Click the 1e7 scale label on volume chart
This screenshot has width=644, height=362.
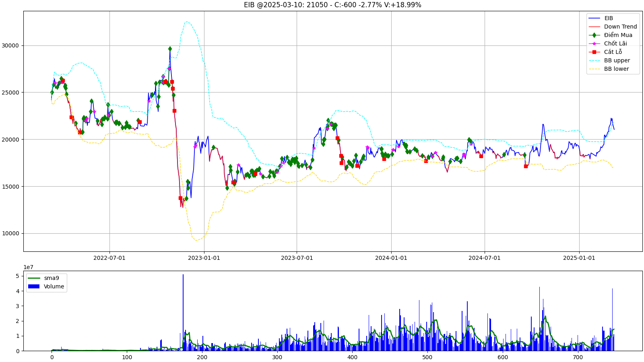[x=28, y=267]
